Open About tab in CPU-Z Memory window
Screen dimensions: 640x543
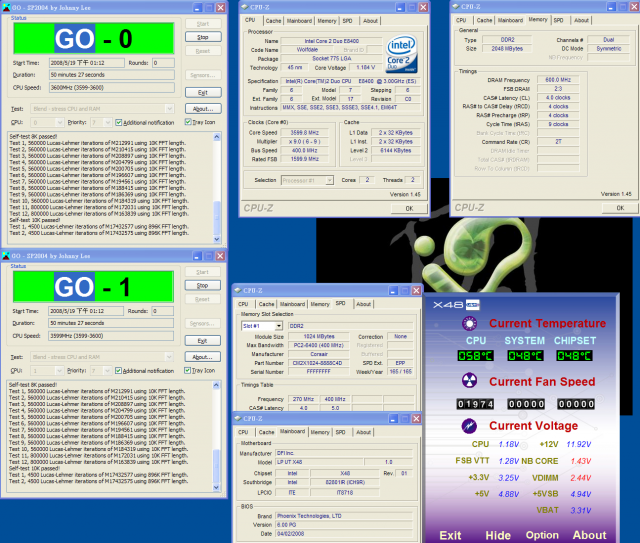(x=581, y=20)
